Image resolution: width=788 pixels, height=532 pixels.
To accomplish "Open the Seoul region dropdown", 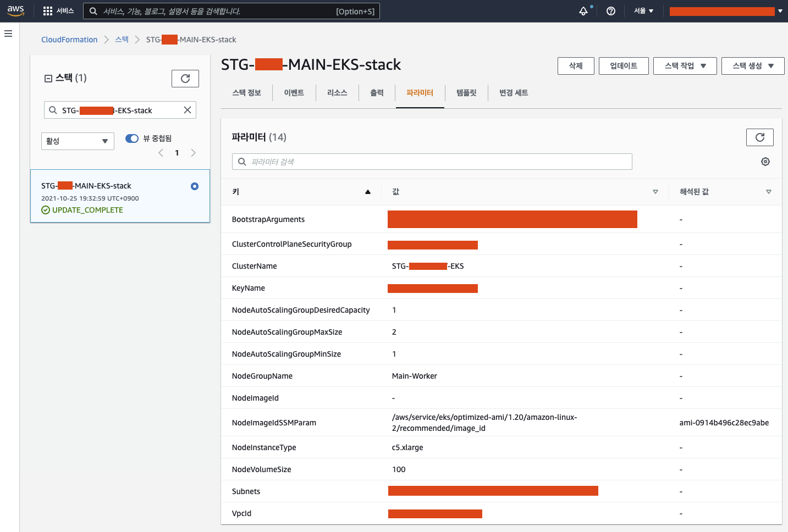I will tap(643, 11).
